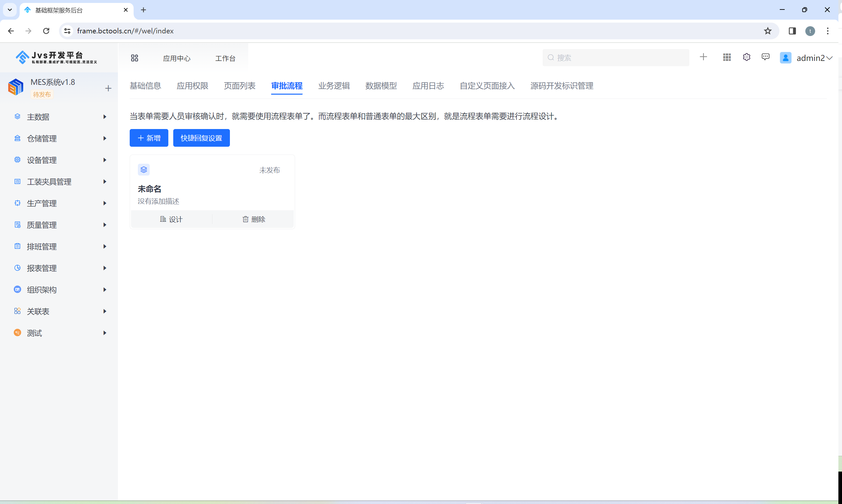Click the 测试 orange round icon
Viewport: 842px width, 504px height.
click(17, 333)
